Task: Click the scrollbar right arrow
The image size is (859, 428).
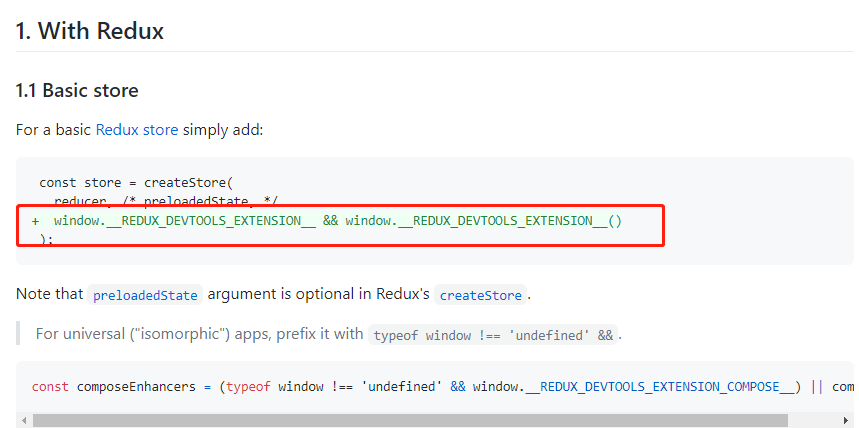Action: pyautogui.click(x=848, y=420)
